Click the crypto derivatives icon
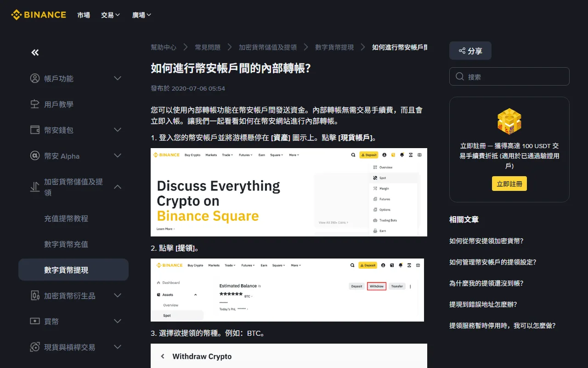The width and height of the screenshot is (588, 368). click(x=35, y=295)
